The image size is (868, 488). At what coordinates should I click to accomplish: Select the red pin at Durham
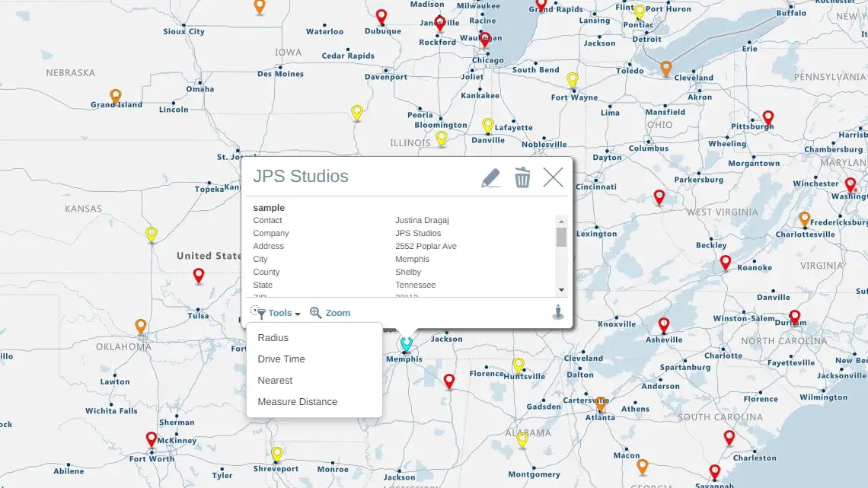click(x=794, y=317)
